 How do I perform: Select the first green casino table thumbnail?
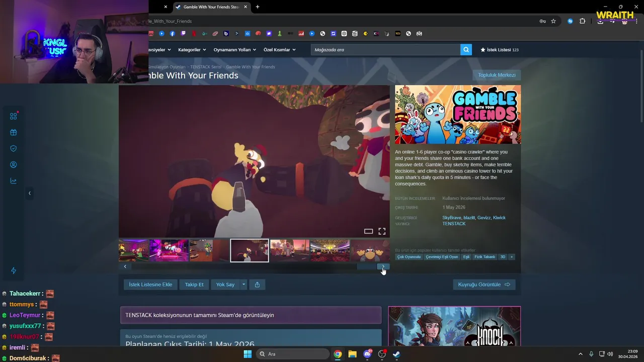pyautogui.click(x=134, y=250)
